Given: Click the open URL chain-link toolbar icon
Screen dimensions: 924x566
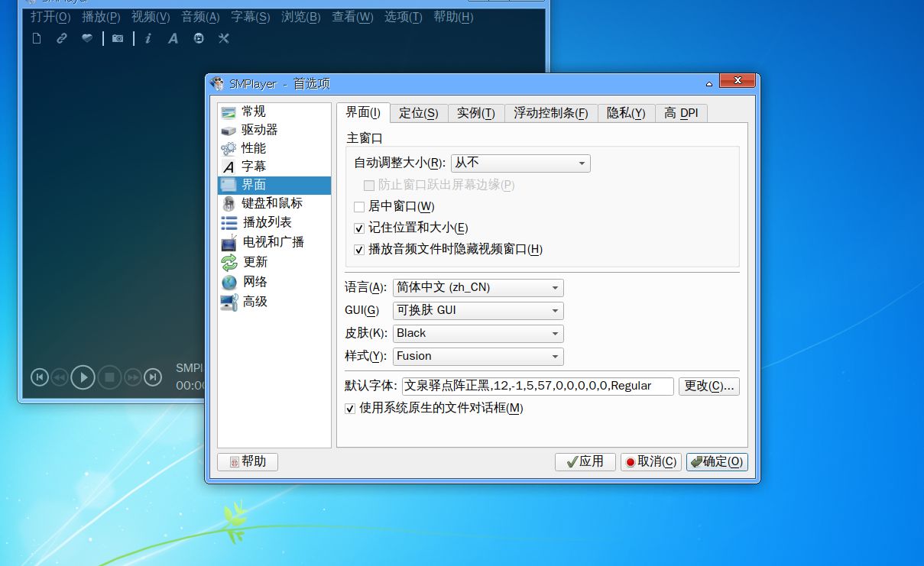Looking at the screenshot, I should click(x=62, y=38).
